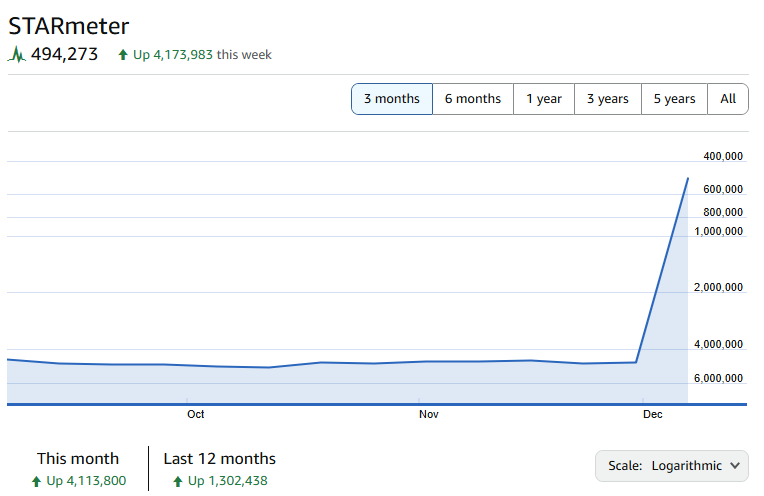Click the 2,000,000 axis label

(x=719, y=287)
